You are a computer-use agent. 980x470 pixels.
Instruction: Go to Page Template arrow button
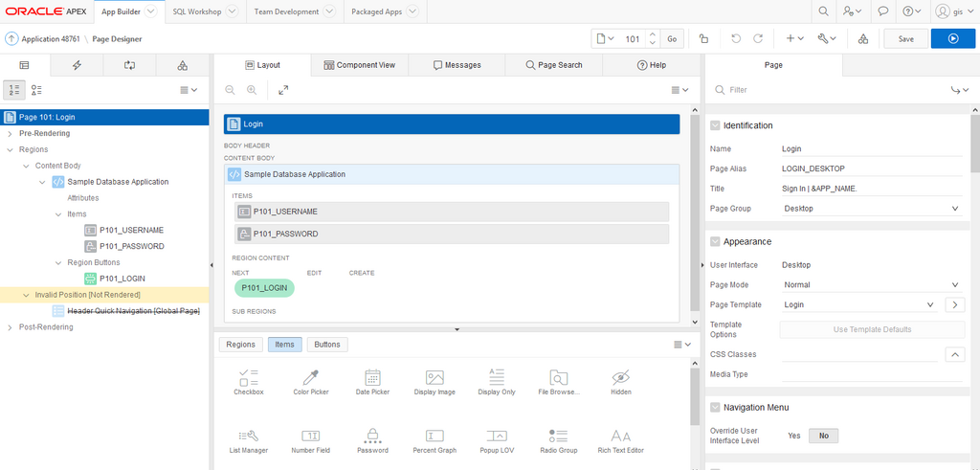point(954,305)
